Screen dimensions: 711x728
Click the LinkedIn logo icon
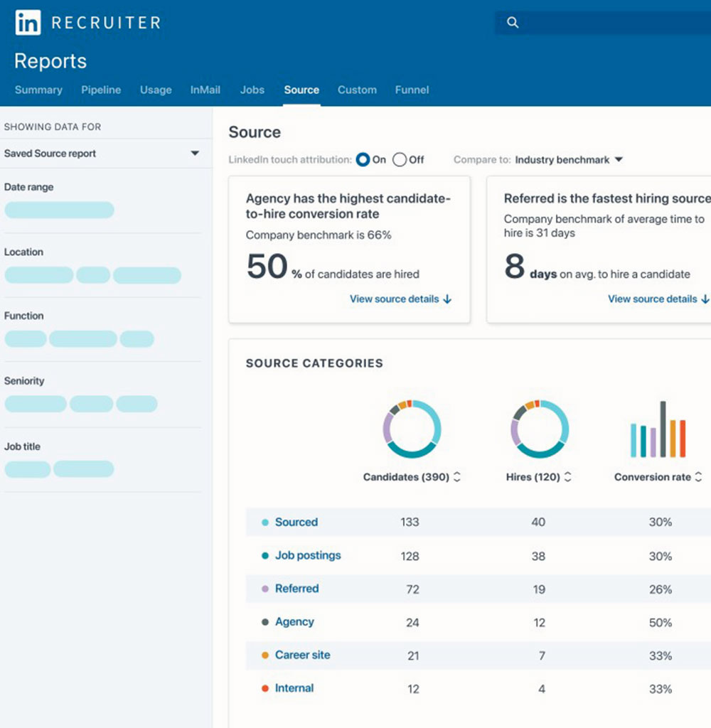point(28,22)
